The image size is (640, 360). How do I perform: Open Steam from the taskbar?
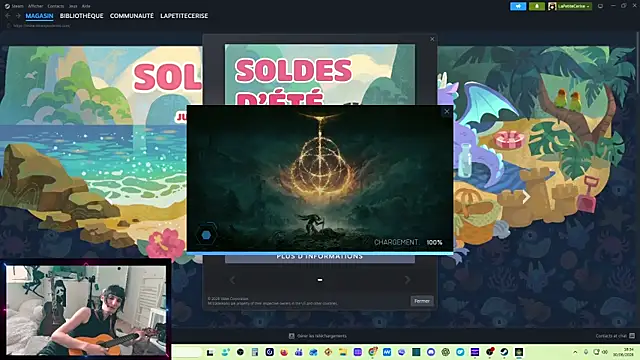(504, 352)
